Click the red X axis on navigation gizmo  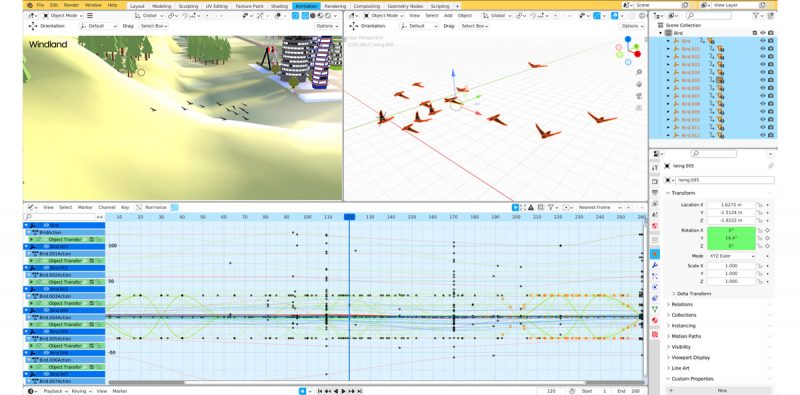tap(637, 54)
